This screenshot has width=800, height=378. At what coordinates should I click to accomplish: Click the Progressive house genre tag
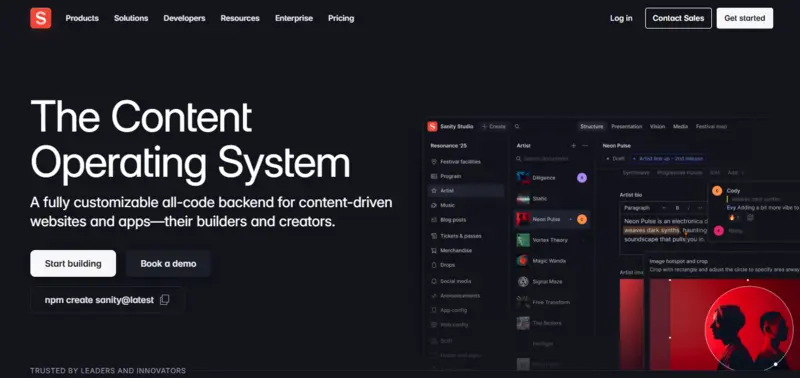coord(680,173)
